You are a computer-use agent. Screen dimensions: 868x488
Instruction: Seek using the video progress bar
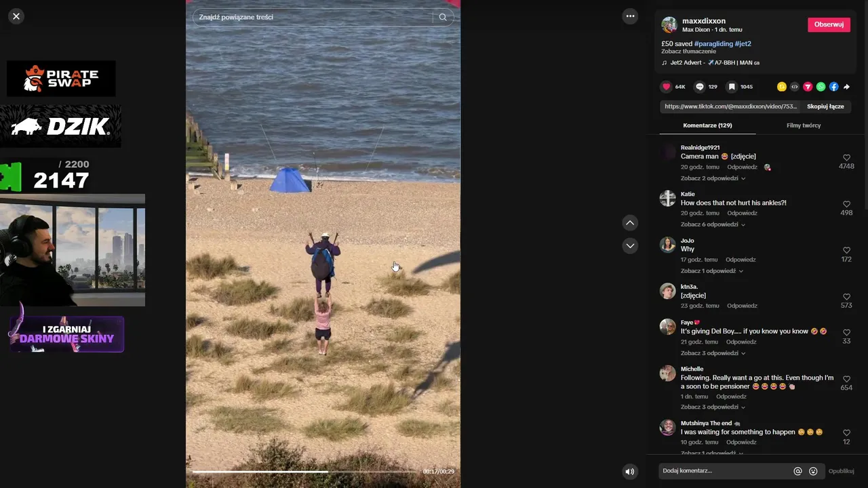coord(305,472)
